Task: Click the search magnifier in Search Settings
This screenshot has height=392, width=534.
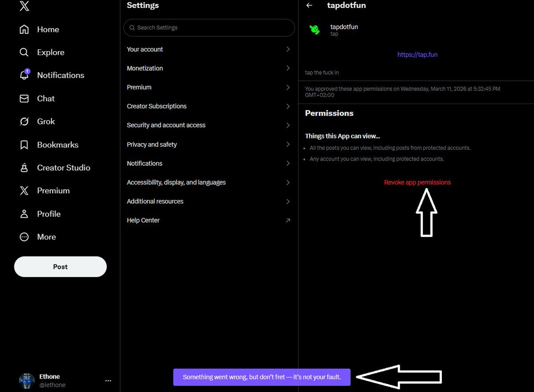Action: click(x=132, y=28)
